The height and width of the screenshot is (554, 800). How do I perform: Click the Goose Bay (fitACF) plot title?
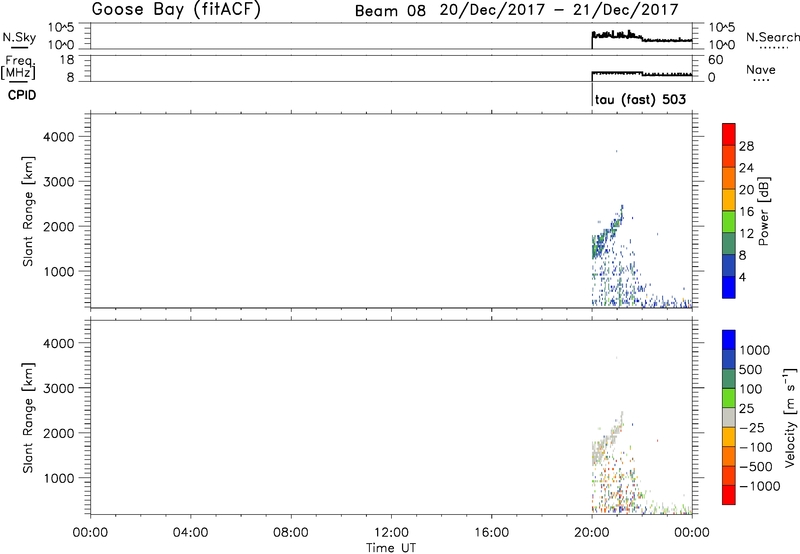176,9
